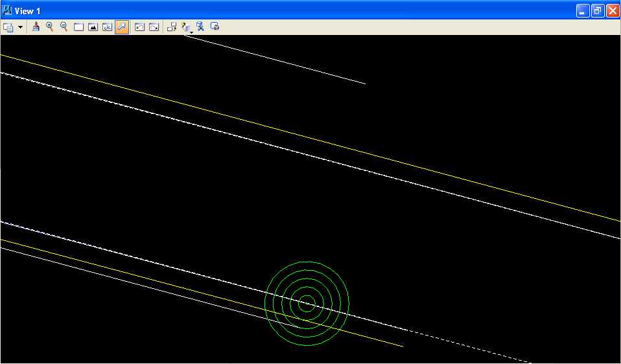Screen dimensions: 621x364
Task: Select the Zoom In magnifier tool
Action: pyautogui.click(x=50, y=27)
